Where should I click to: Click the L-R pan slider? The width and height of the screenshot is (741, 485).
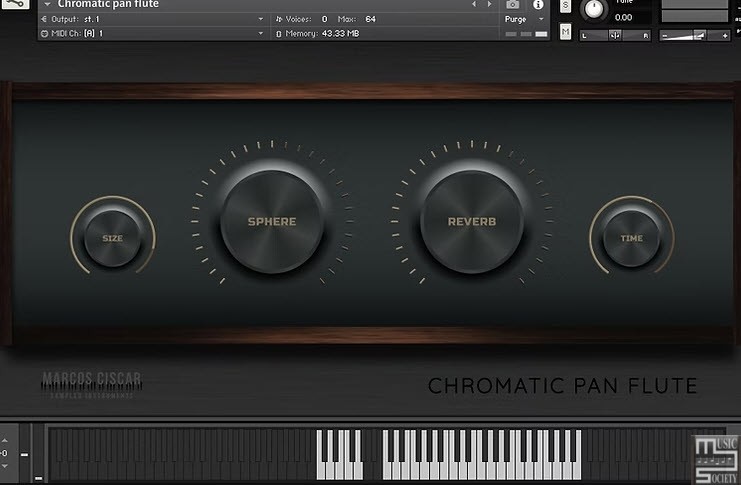click(615, 35)
